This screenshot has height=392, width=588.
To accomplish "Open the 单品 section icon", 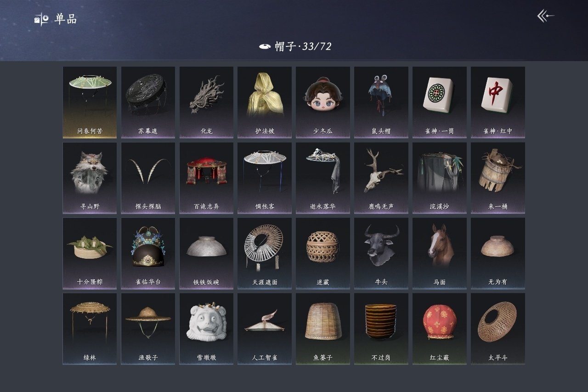I will coord(41,19).
